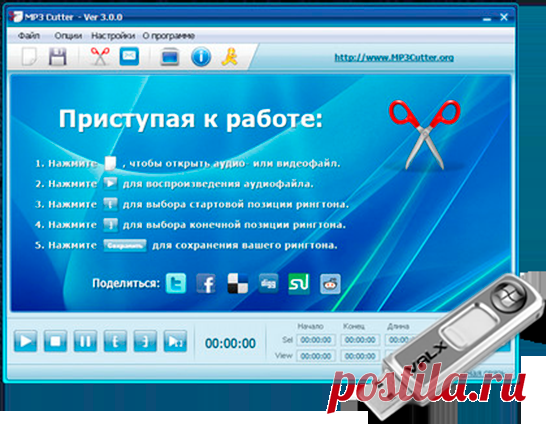The height and width of the screenshot is (424, 546).
Task: Share via the Facebook icon
Action: pos(206,283)
